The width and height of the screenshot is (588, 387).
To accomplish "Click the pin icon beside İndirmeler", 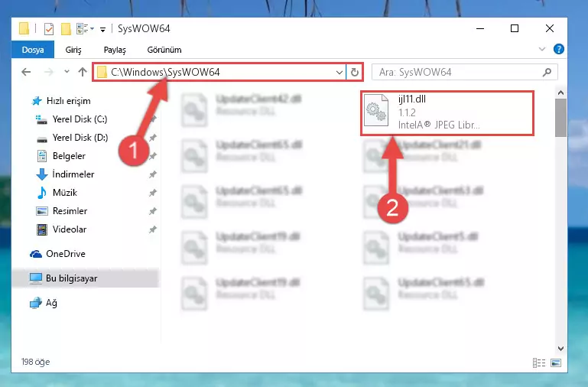I will (x=153, y=174).
